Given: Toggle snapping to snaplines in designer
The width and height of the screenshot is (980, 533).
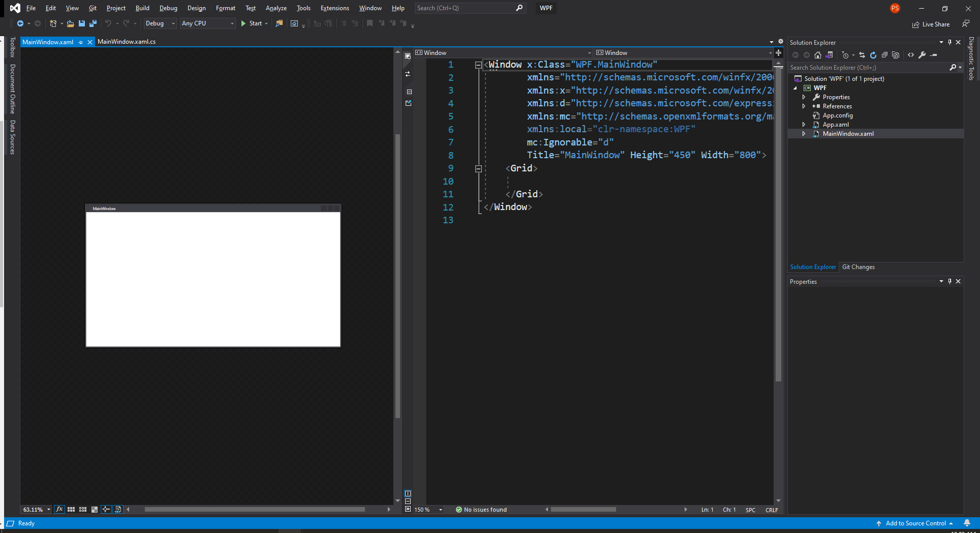Looking at the screenshot, I should click(106, 509).
